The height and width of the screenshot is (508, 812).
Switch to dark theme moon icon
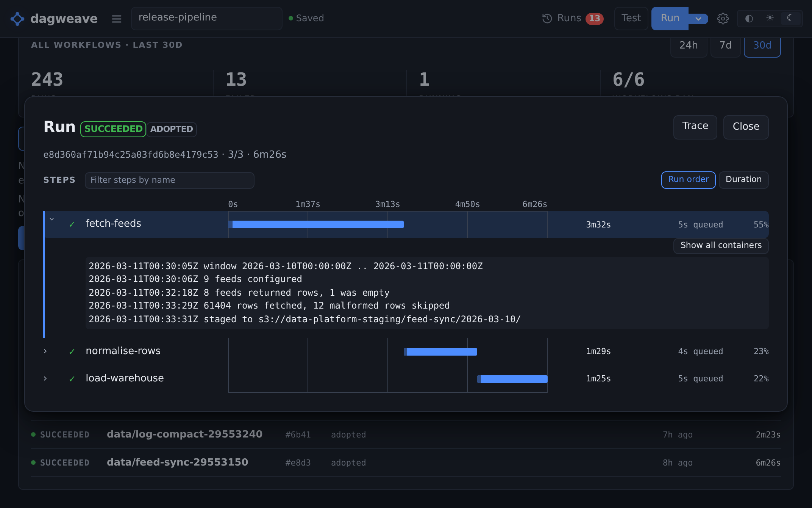(790, 18)
